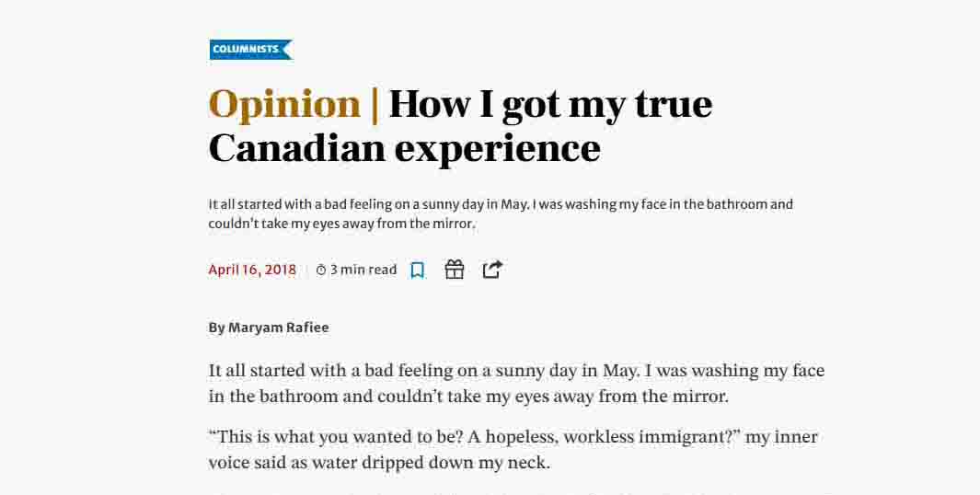The image size is (980, 495).
Task: Click 'Canadian experience' in the headline
Action: click(x=404, y=149)
